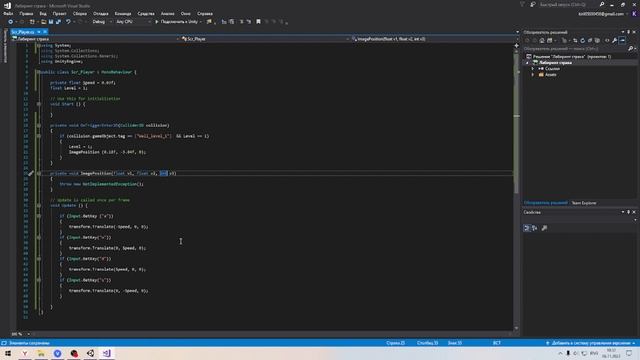
Task: Click the comment selection toolbar icon
Action: 241,22
